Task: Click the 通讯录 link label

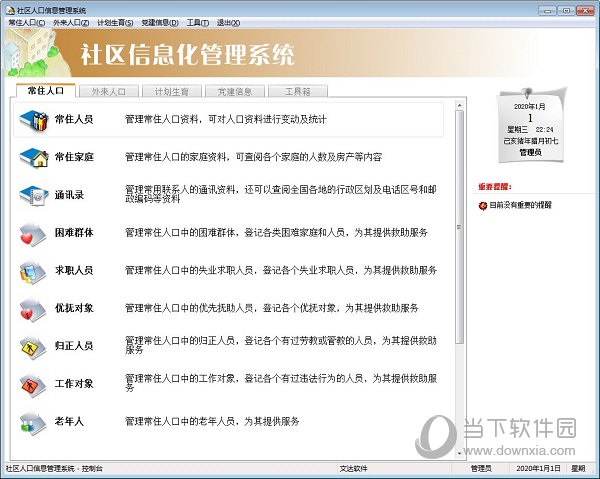Action: [x=69, y=195]
